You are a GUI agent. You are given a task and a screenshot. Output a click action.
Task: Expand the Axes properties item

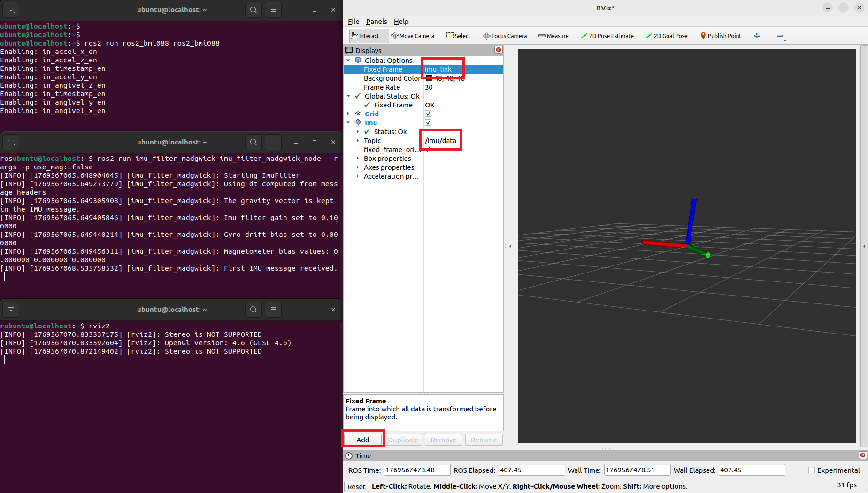click(x=358, y=167)
